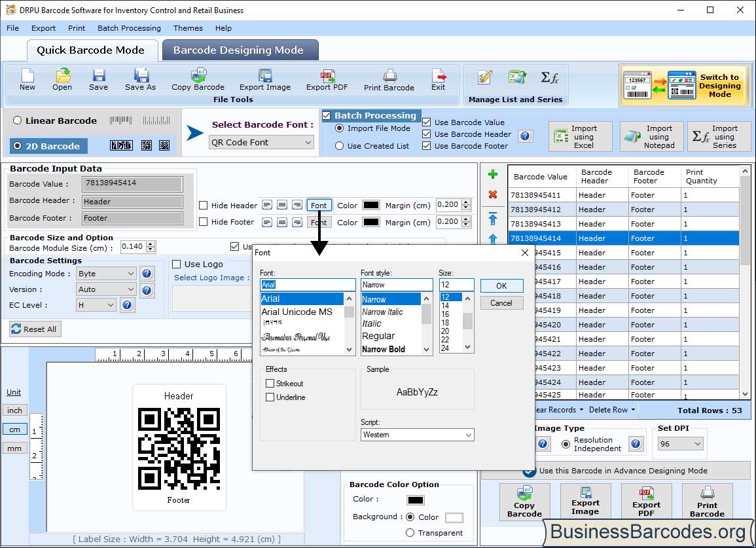The height and width of the screenshot is (548, 756).
Task: Click the header Font button
Action: pos(319,205)
